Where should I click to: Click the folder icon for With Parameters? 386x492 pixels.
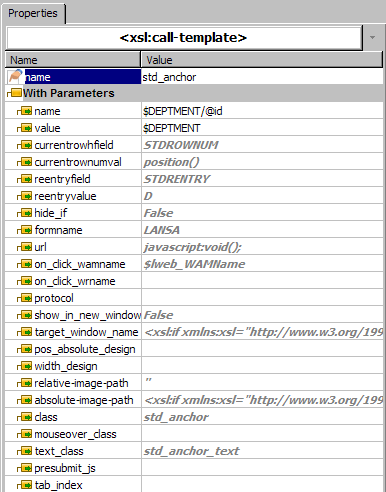(16, 93)
